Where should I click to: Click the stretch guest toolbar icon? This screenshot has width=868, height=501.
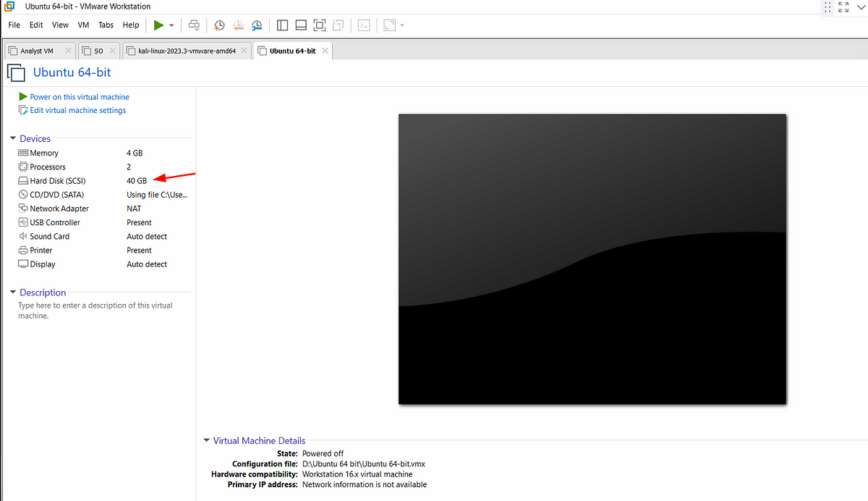coord(390,25)
